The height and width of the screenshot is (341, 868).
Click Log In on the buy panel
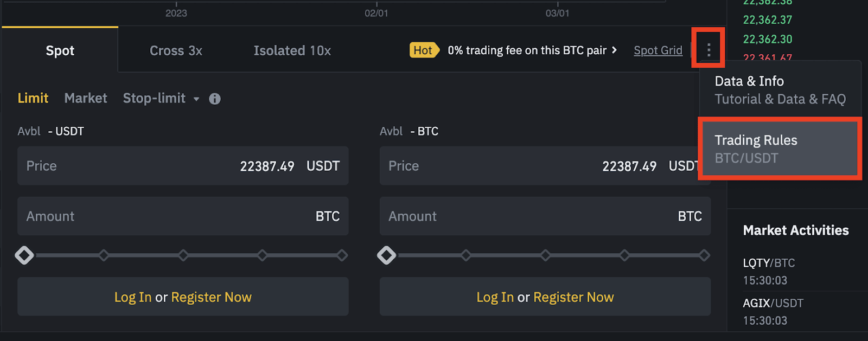pyautogui.click(x=133, y=297)
